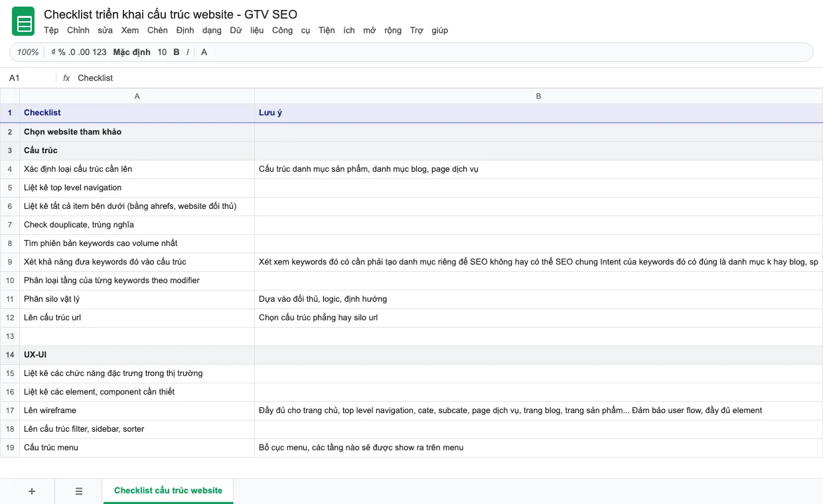Decrease decimal places with .0 button

[72, 52]
